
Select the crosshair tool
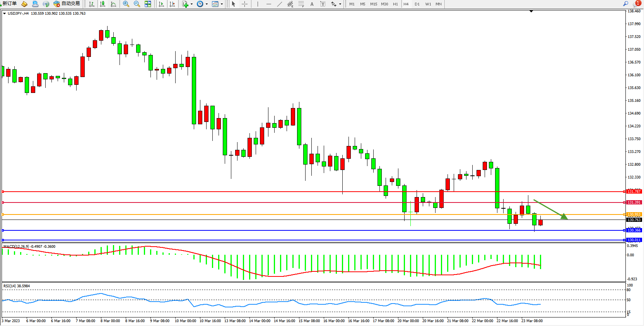(244, 4)
